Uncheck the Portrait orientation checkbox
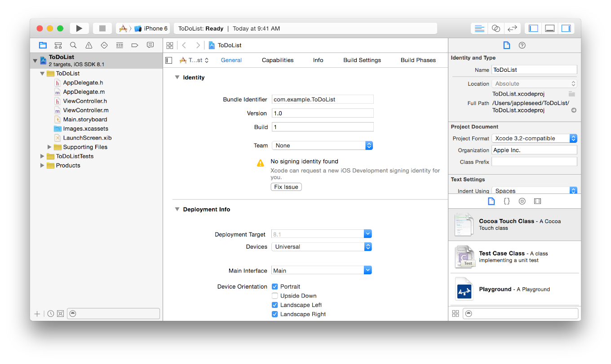The height and width of the screenshot is (364, 611). pyautogui.click(x=275, y=287)
